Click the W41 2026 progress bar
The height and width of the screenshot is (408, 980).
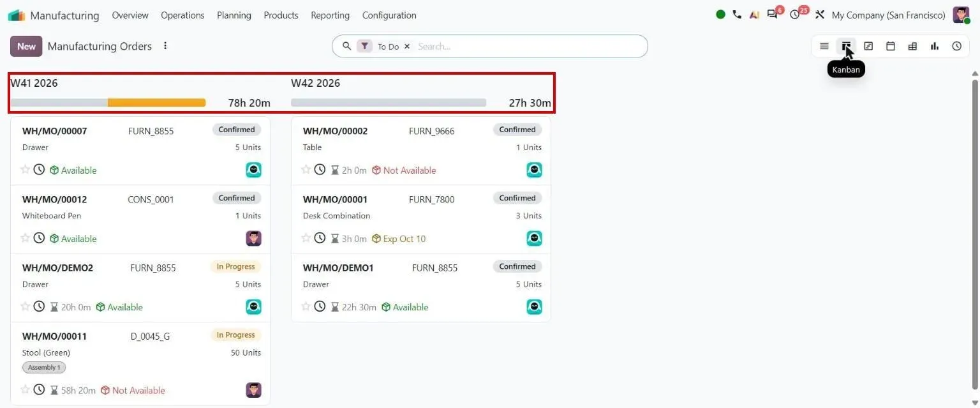[x=108, y=102]
